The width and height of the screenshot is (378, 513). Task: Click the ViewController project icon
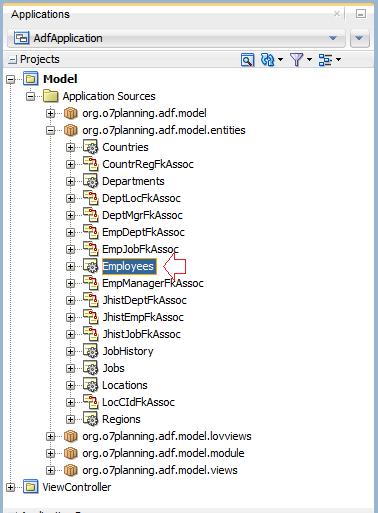point(30,487)
